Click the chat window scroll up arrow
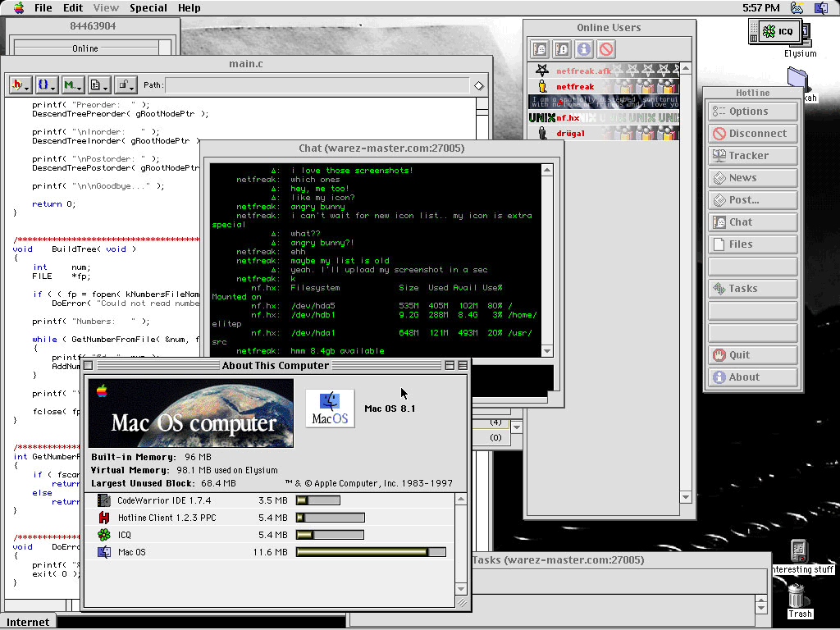This screenshot has height=630, width=840. click(x=546, y=171)
